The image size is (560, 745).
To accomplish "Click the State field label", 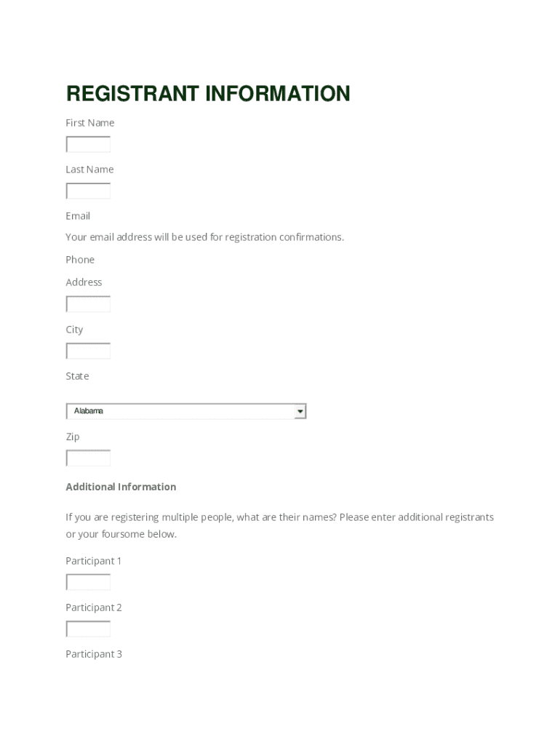I will (x=77, y=376).
